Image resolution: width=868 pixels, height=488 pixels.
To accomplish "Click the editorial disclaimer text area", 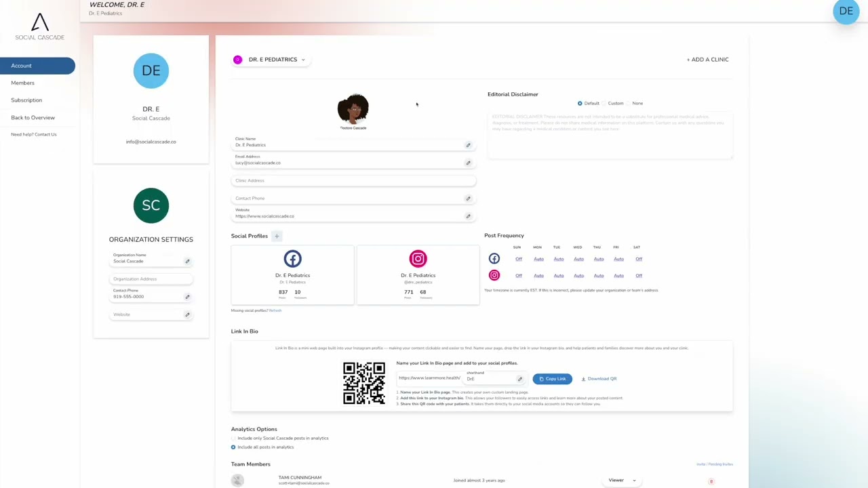I will (610, 136).
